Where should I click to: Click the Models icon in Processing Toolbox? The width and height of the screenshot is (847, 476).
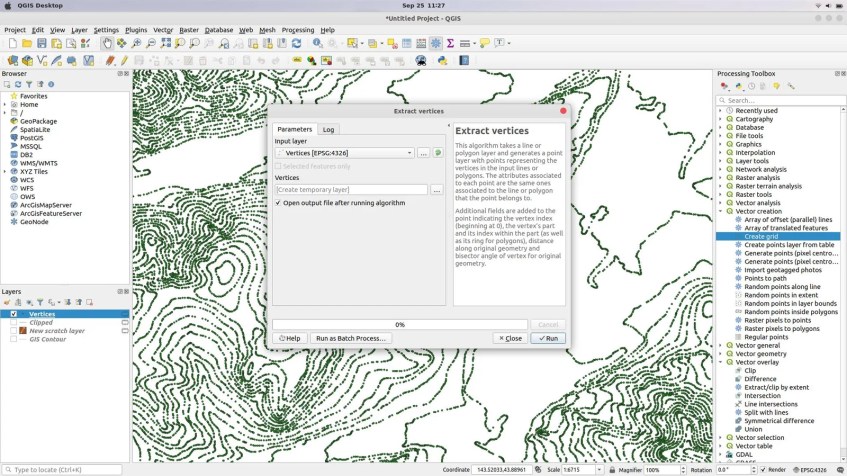pyautogui.click(x=724, y=86)
